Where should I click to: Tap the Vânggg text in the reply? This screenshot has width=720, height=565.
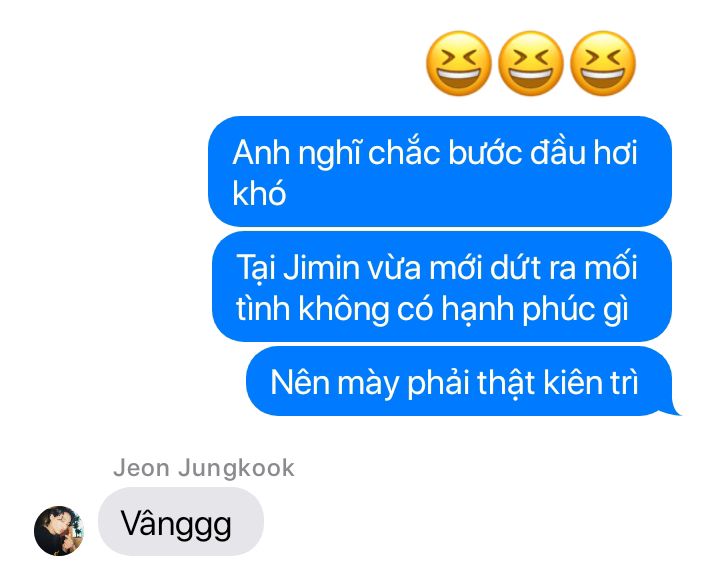(176, 524)
